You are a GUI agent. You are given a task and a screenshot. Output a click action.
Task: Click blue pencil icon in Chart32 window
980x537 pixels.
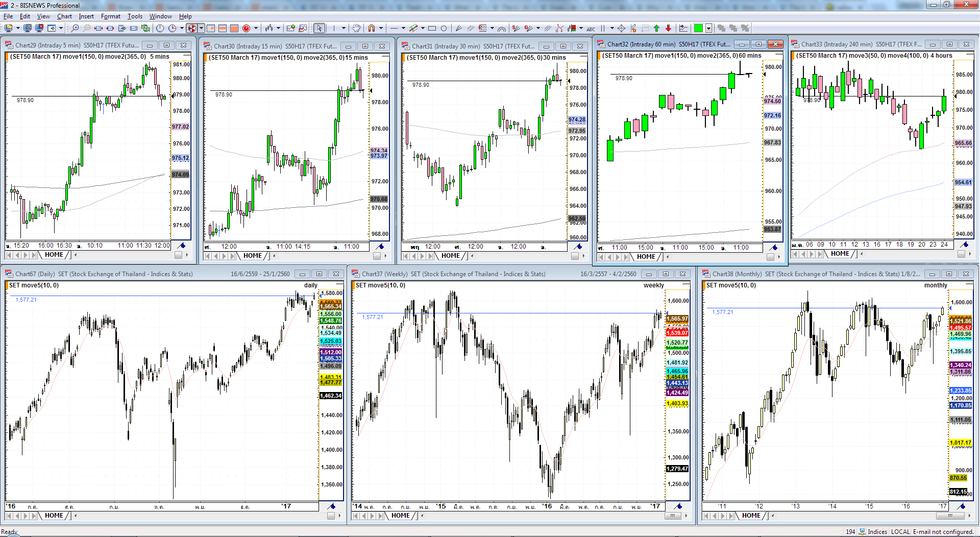point(774,248)
